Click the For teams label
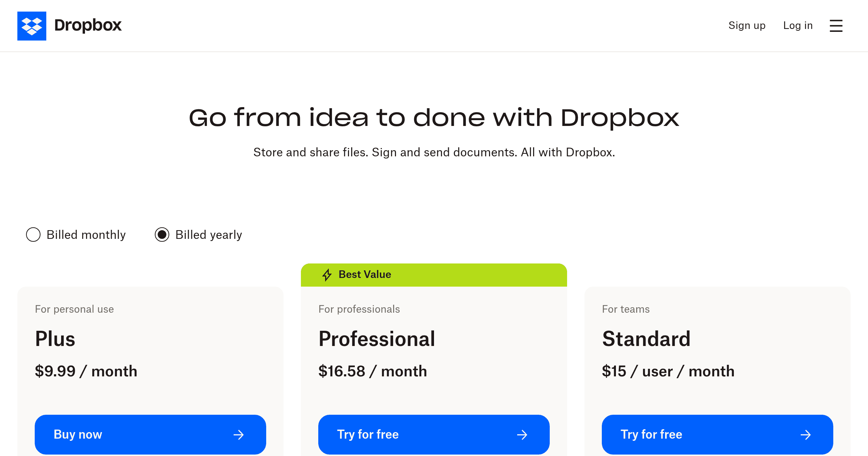 [626, 309]
